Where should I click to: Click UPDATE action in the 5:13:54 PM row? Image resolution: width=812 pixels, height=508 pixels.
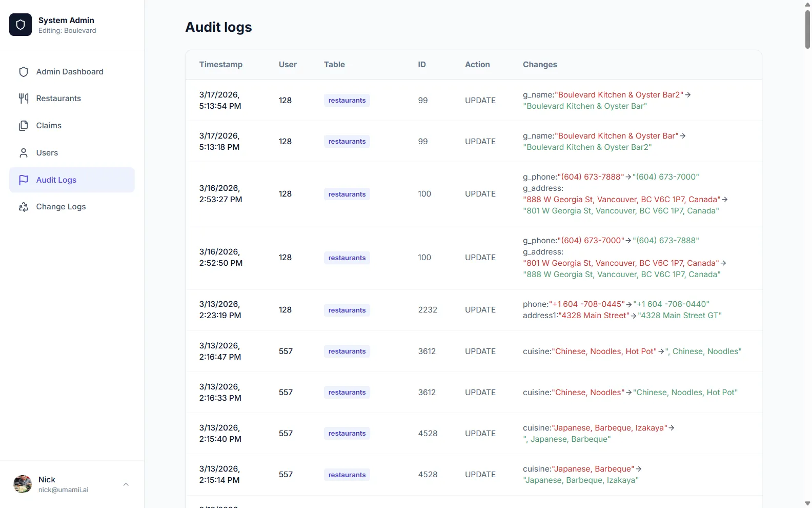coord(480,101)
